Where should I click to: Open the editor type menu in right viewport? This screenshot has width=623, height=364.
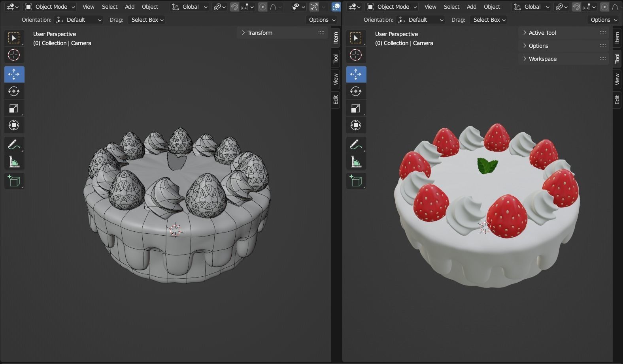tap(354, 7)
